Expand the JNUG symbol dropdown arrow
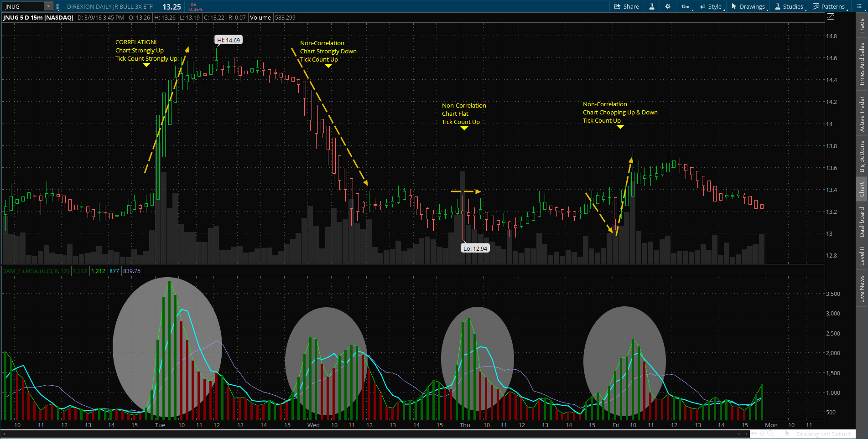Viewport: 868px width, 439px height. click(x=48, y=6)
